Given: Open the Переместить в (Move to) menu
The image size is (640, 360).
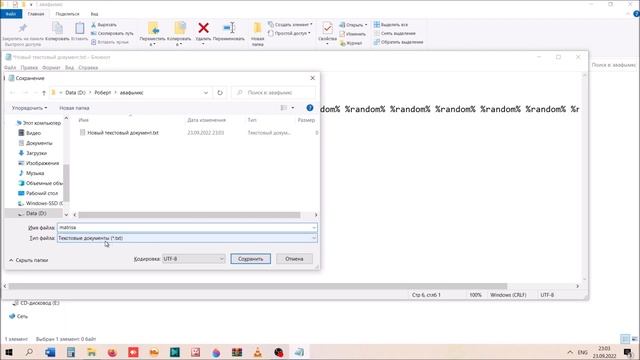Looking at the screenshot, I should coord(152,34).
